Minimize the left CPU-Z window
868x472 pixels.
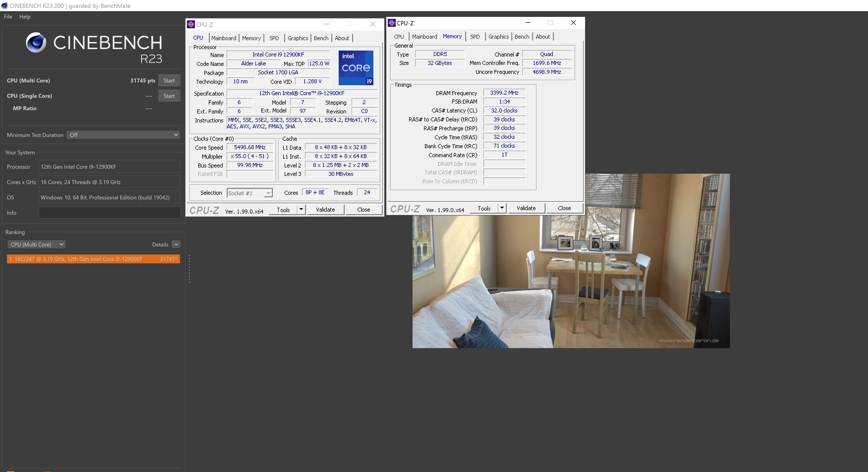click(x=327, y=24)
